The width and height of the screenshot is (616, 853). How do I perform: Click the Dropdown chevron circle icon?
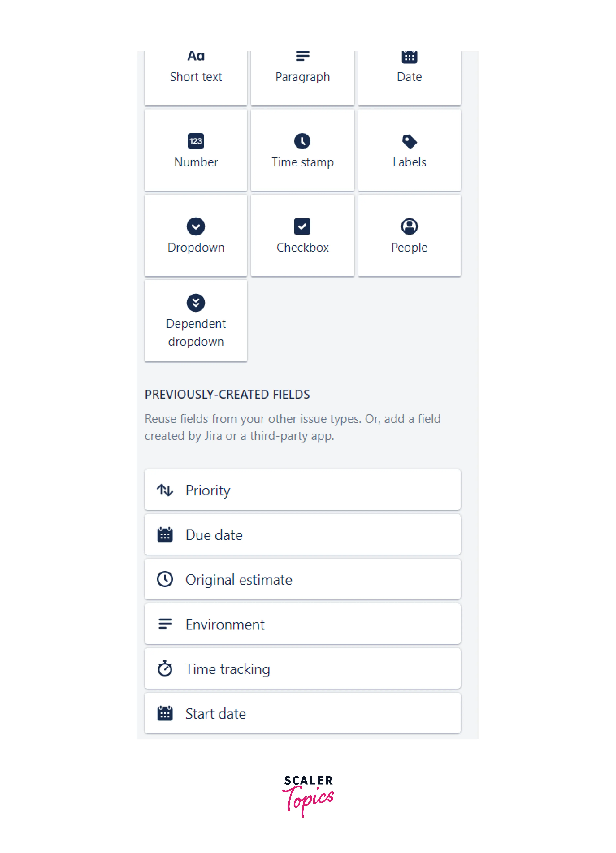[196, 226]
